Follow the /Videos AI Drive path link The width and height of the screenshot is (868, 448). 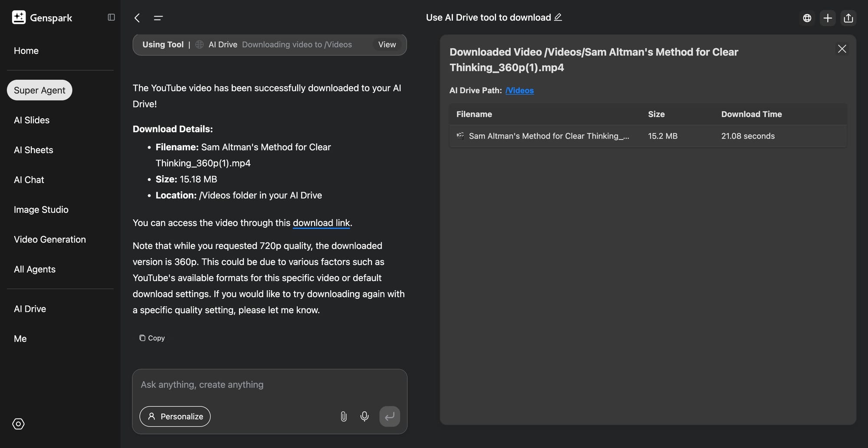pos(519,90)
